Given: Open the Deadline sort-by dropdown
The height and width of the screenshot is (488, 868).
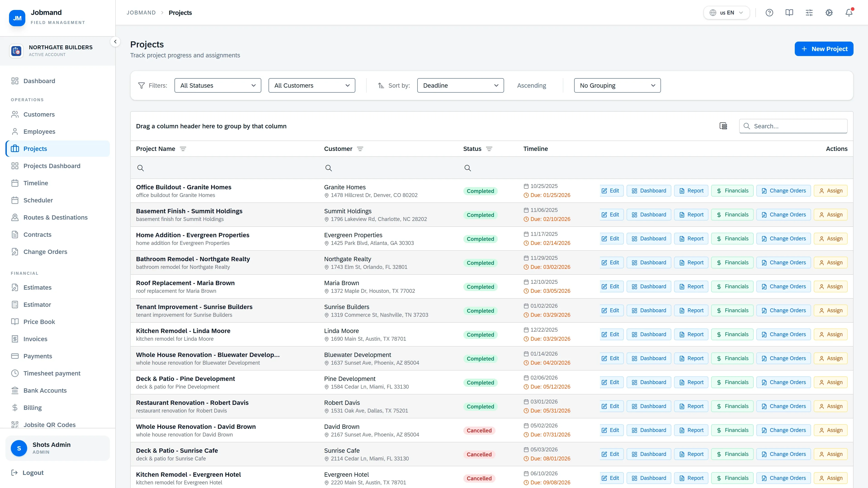Looking at the screenshot, I should pos(460,86).
